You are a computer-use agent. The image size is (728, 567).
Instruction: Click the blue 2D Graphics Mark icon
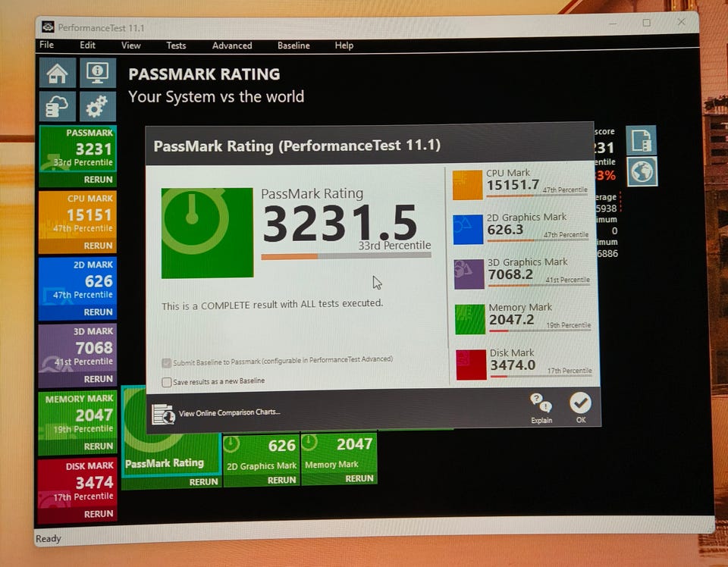pyautogui.click(x=468, y=229)
